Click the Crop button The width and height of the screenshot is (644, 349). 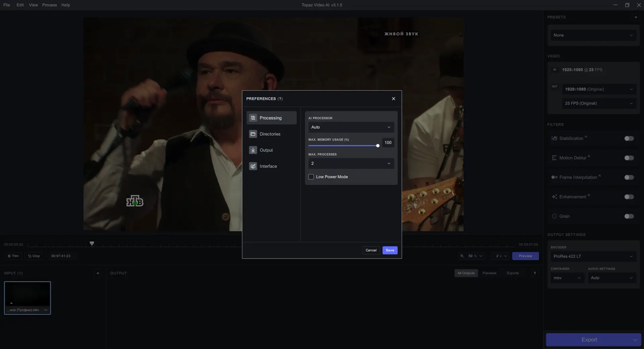click(x=34, y=256)
